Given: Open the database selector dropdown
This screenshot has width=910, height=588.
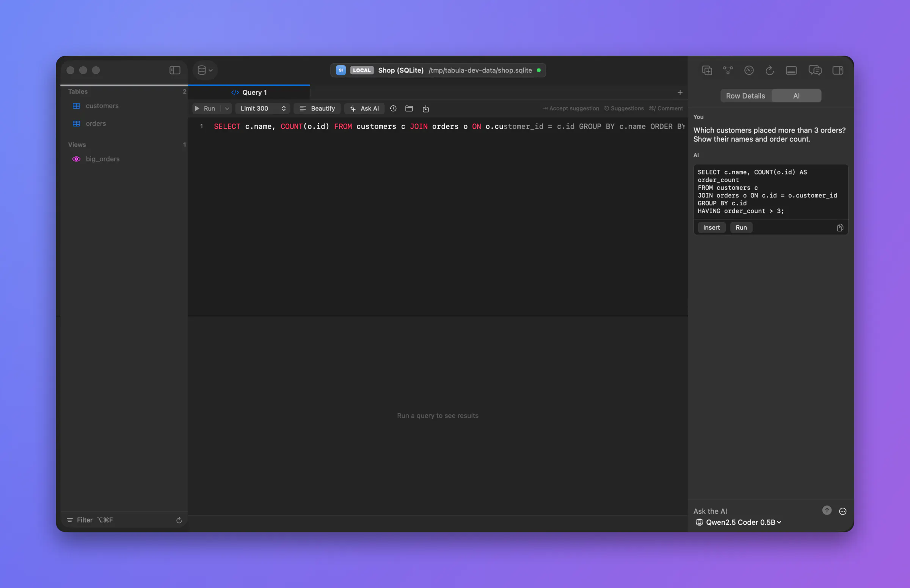Looking at the screenshot, I should 205,70.
